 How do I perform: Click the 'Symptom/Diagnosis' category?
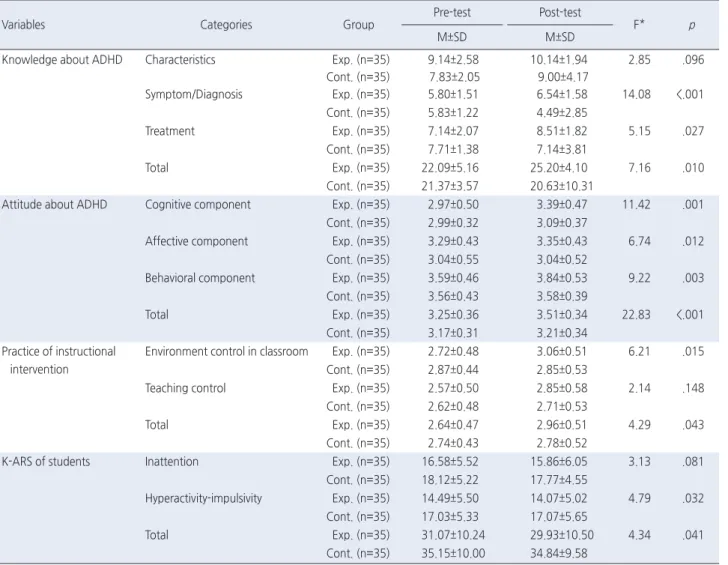pyautogui.click(x=194, y=94)
